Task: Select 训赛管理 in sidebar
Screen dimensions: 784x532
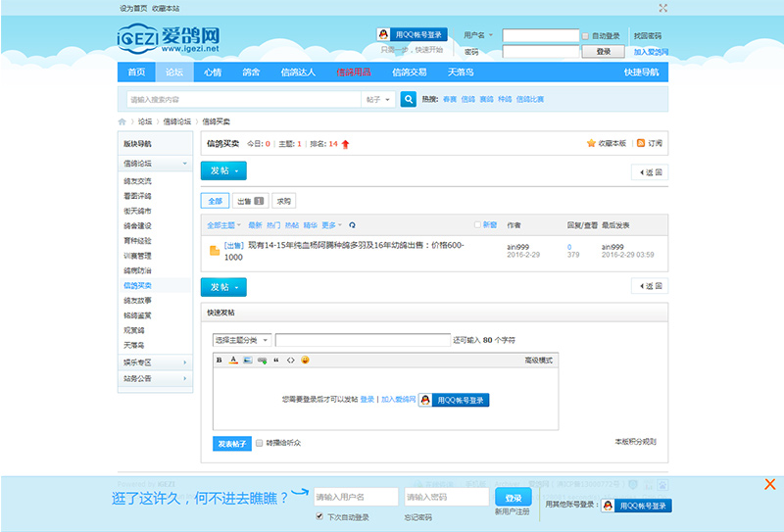Action: pyautogui.click(x=137, y=256)
